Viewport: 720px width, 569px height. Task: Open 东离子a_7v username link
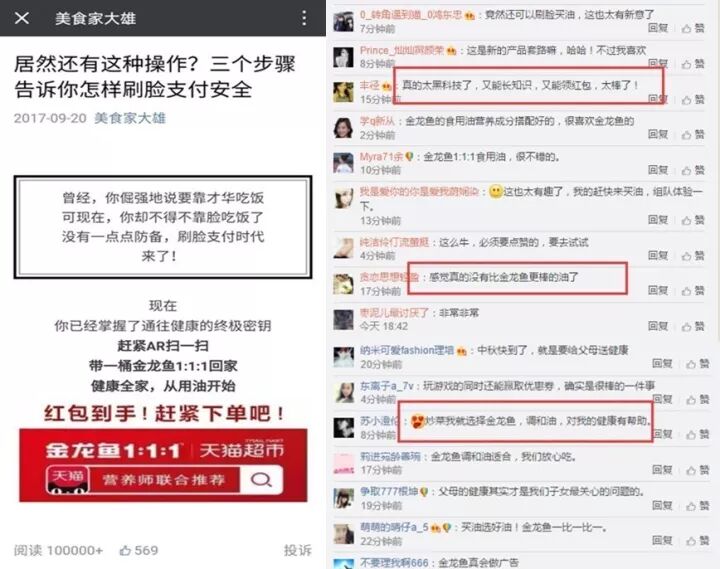[387, 386]
